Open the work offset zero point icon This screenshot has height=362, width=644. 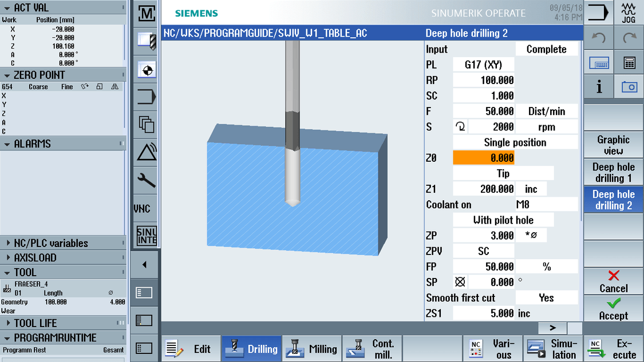click(x=146, y=70)
